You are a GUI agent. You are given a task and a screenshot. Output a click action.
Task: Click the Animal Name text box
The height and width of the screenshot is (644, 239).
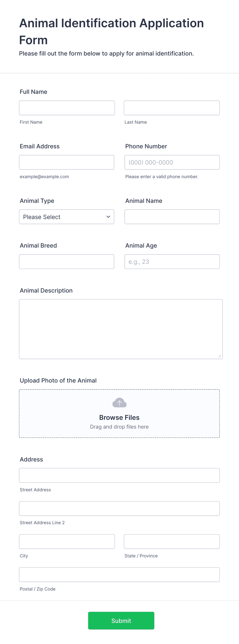click(x=172, y=217)
